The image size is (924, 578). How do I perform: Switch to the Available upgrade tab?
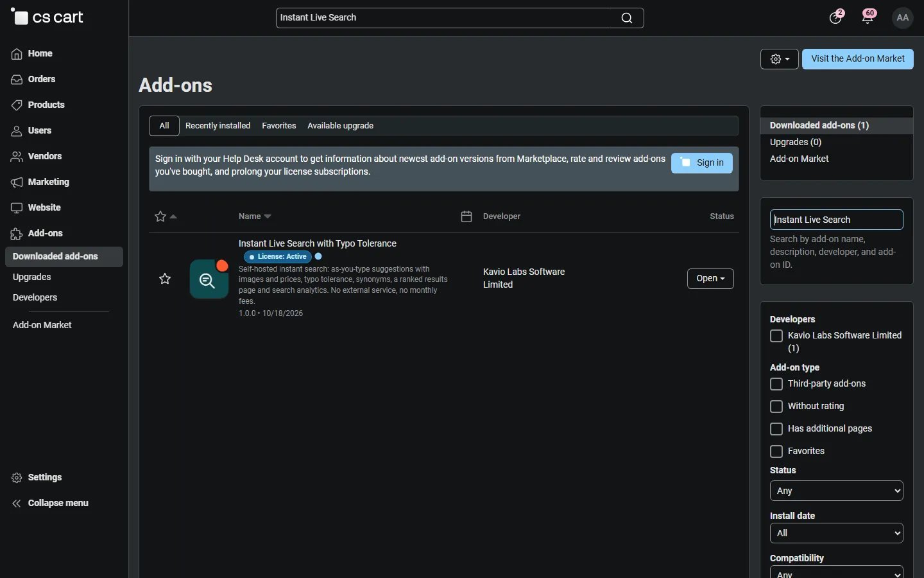pyautogui.click(x=341, y=126)
